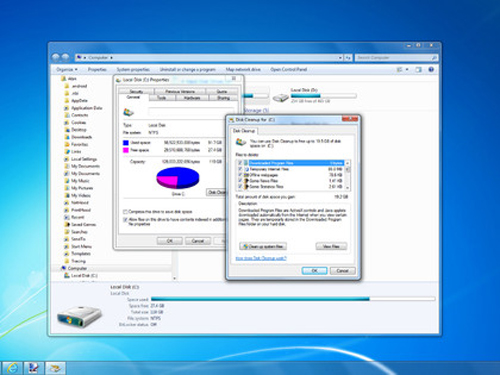Open the Organize dropdown menu
This screenshot has height=375, width=500.
tap(67, 69)
